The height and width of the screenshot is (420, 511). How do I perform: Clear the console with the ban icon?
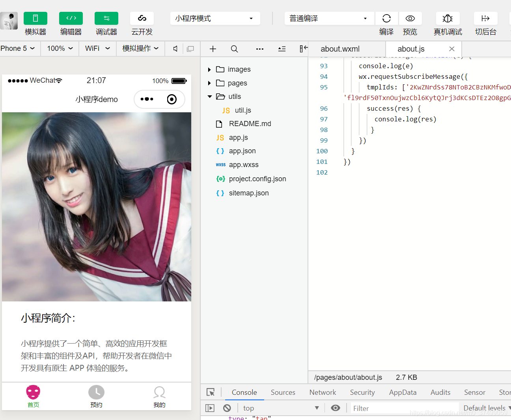pos(227,408)
